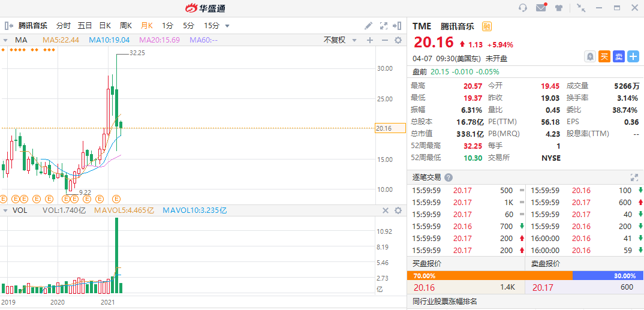Open more time period options after 15分

coord(227,26)
